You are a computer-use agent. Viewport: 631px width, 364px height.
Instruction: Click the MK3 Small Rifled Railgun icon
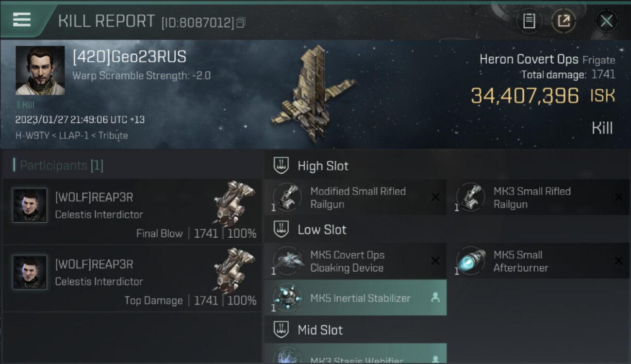(471, 197)
